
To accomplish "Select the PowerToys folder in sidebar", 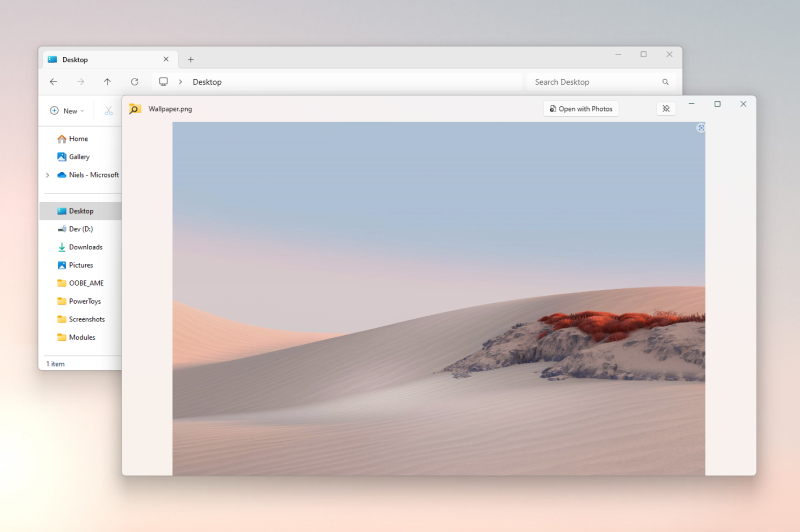I will click(84, 301).
